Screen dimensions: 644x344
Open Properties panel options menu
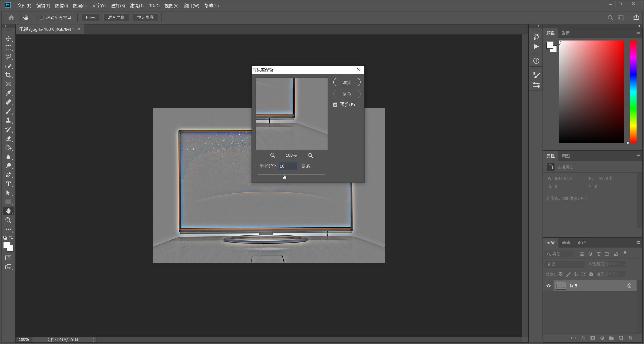tap(638, 156)
